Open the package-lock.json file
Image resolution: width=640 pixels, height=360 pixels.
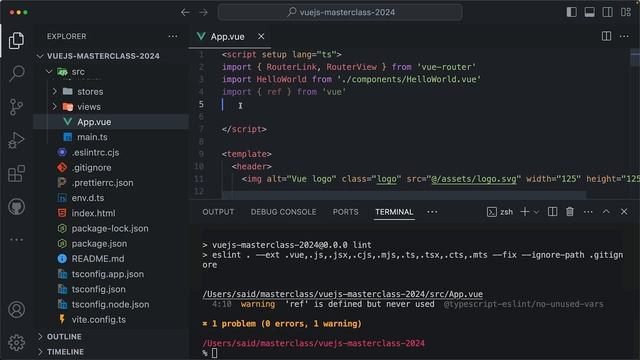point(111,229)
